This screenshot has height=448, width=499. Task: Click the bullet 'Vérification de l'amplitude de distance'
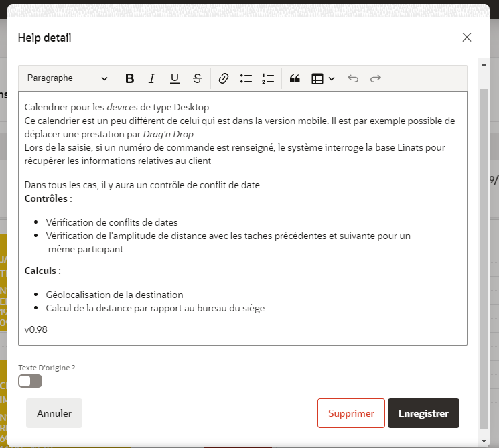(x=127, y=236)
